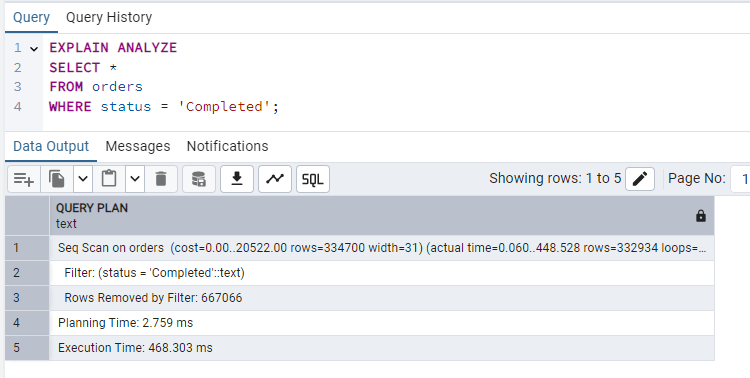
Task: Click the 'Execution Time: 468.303 ms' cell
Action: [x=382, y=347]
